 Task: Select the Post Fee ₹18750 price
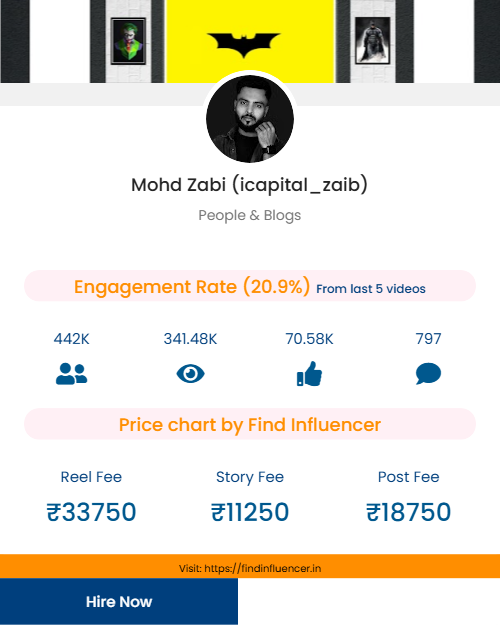[408, 512]
